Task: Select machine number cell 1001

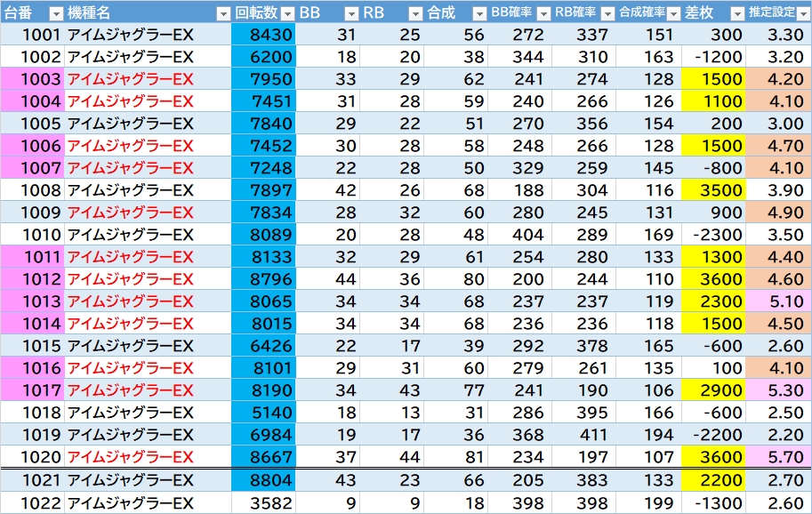Action: pyautogui.click(x=32, y=34)
